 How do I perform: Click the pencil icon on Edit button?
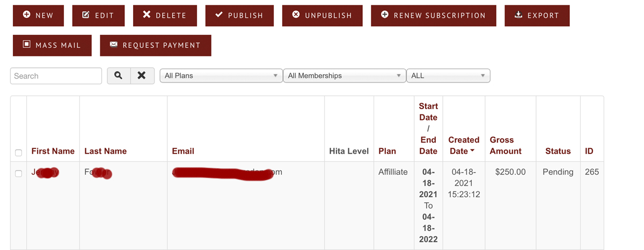[86, 15]
